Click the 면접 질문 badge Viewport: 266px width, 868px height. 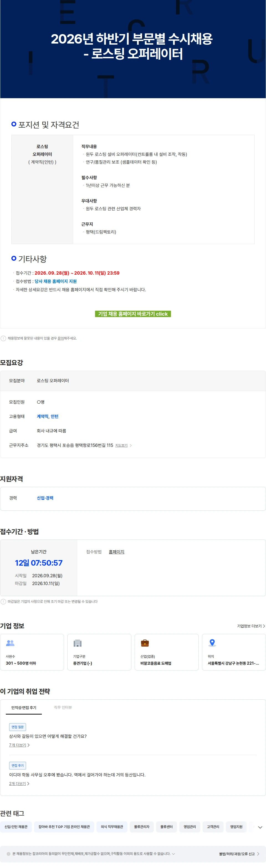click(x=17, y=727)
